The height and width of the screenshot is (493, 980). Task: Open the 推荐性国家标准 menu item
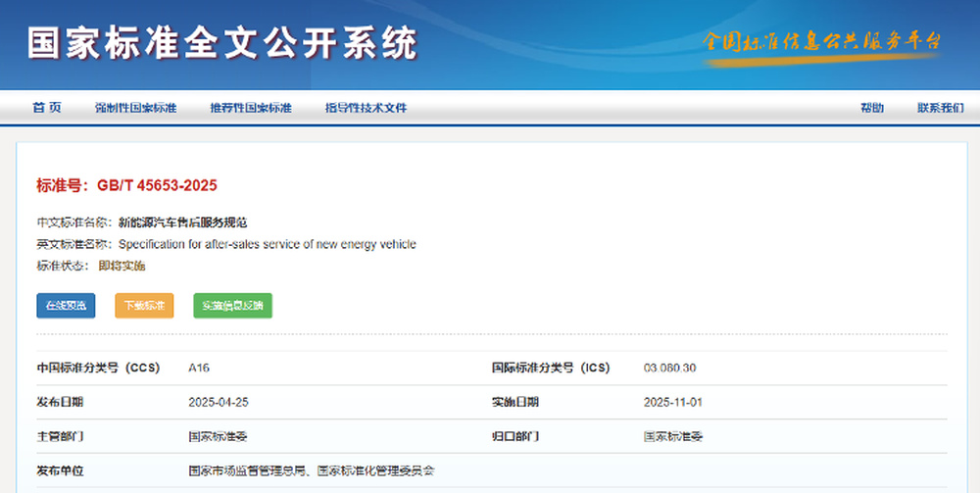[251, 108]
